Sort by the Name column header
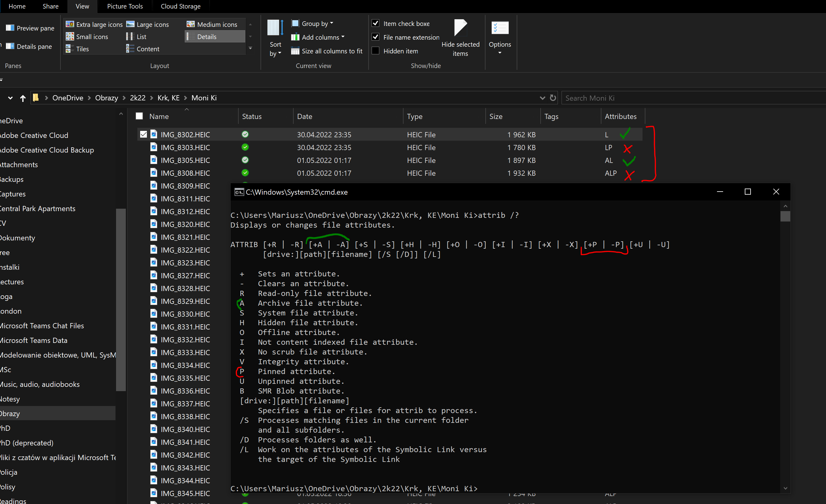The height and width of the screenshot is (504, 826). pyautogui.click(x=159, y=116)
